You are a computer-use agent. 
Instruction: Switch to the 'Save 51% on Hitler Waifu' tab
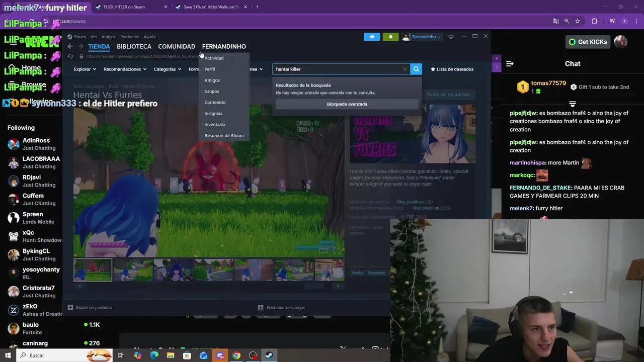(211, 7)
